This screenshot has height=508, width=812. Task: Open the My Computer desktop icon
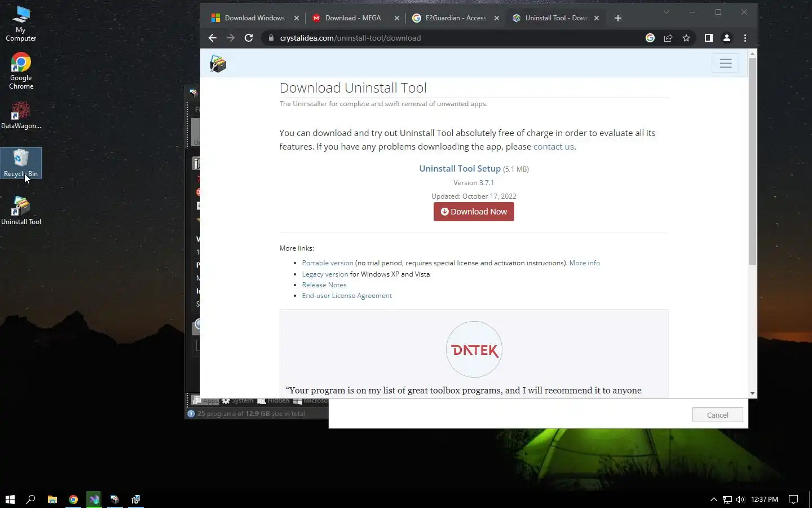[x=21, y=24]
